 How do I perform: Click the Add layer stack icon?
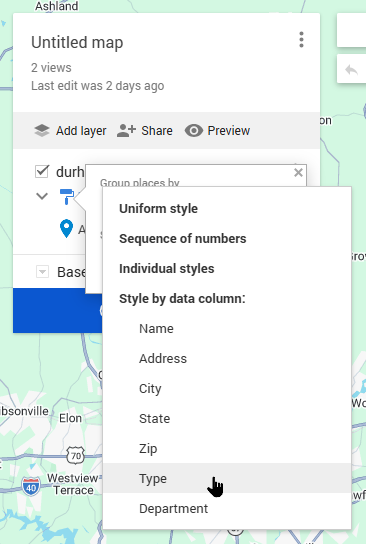[42, 130]
